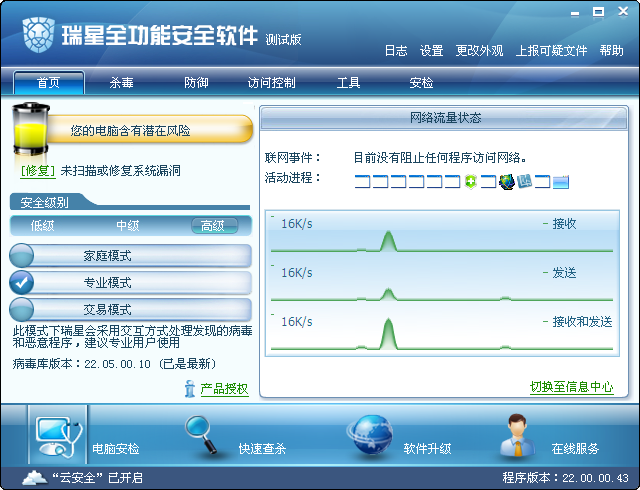Switch to the 安检 tab
The height and width of the screenshot is (490, 640).
click(421, 82)
